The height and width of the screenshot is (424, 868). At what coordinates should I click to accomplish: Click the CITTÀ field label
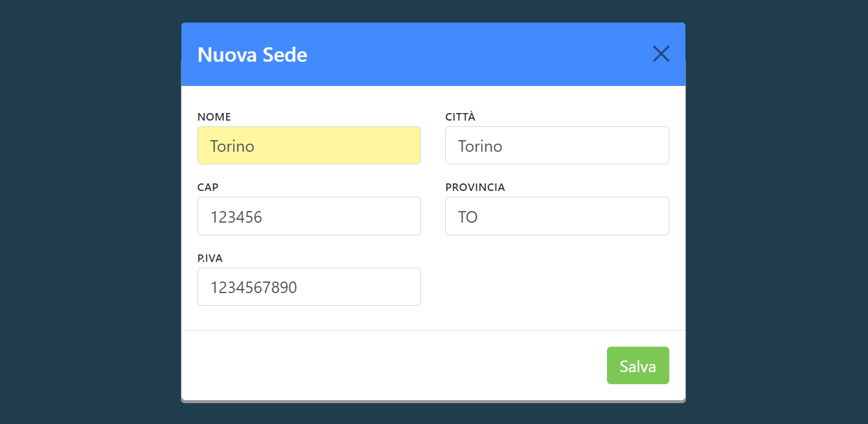pyautogui.click(x=460, y=117)
